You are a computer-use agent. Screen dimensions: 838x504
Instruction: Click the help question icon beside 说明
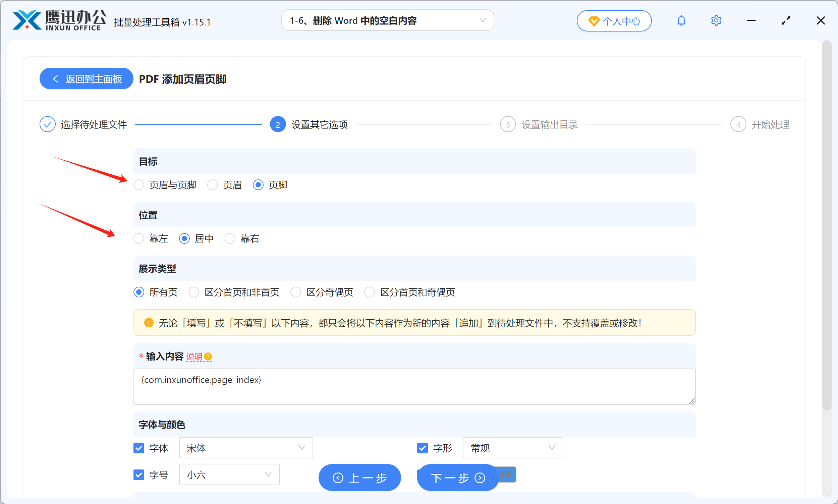[x=208, y=356]
